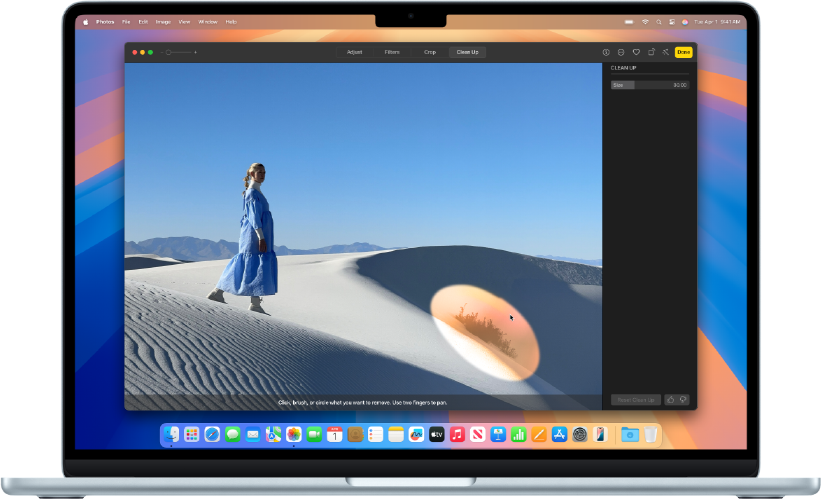The width and height of the screenshot is (821, 499).
Task: Open the View menu
Action: pyautogui.click(x=184, y=22)
